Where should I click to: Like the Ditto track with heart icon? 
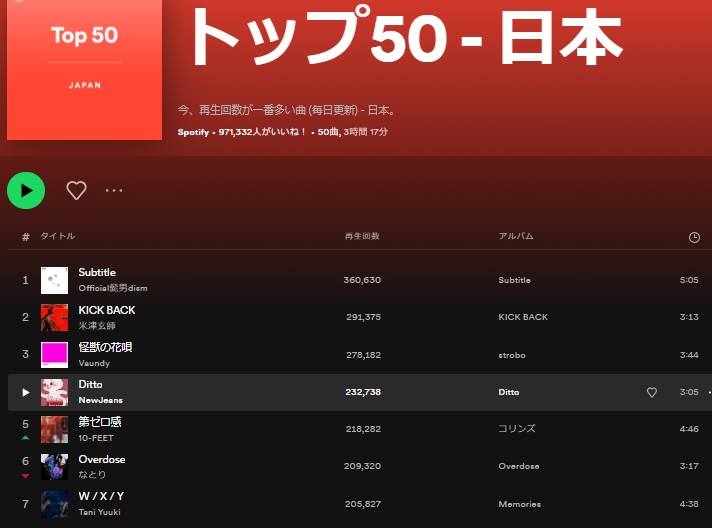point(652,392)
